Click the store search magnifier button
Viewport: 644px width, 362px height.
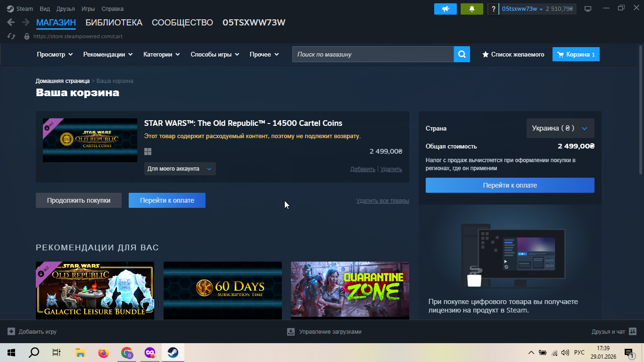coord(462,54)
